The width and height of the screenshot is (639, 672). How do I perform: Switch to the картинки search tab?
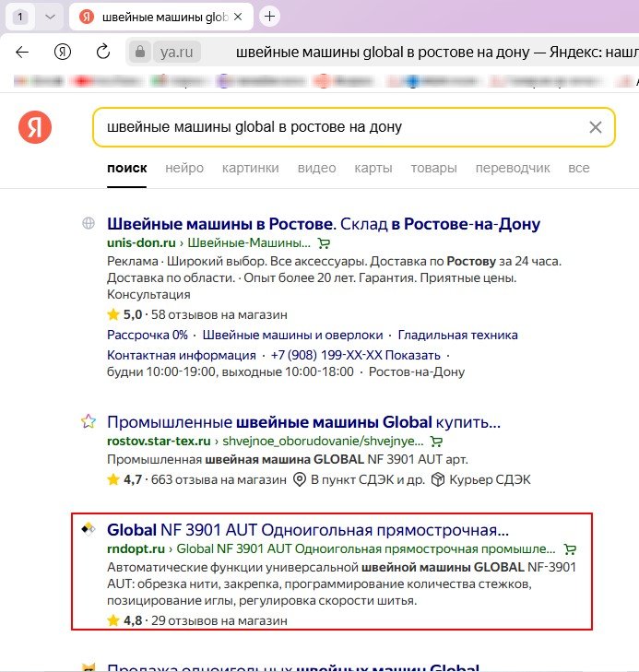pyautogui.click(x=250, y=168)
